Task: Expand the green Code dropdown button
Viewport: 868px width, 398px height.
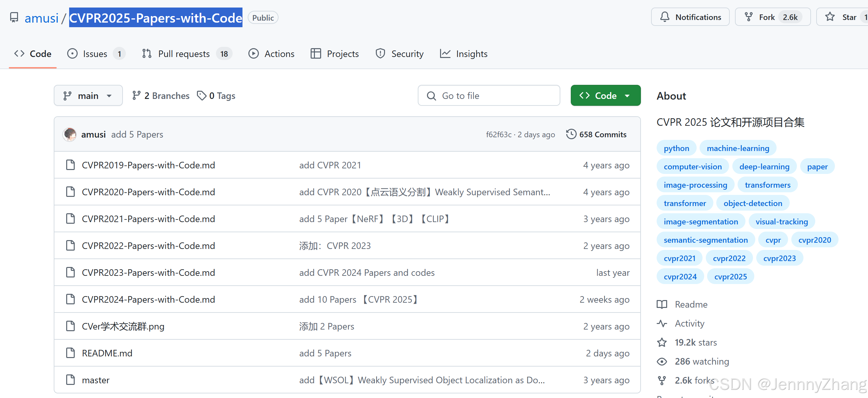Action: pyautogui.click(x=605, y=96)
